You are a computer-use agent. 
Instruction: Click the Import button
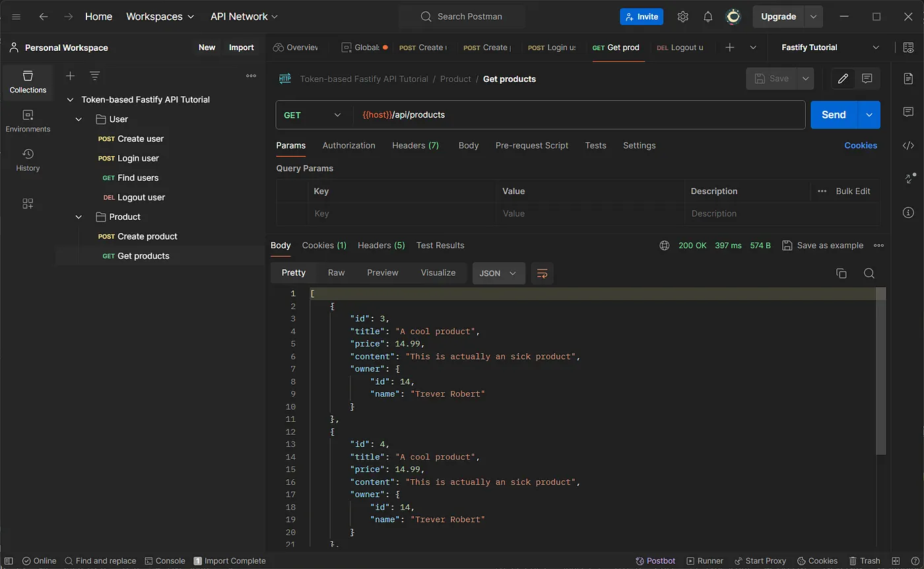(242, 48)
